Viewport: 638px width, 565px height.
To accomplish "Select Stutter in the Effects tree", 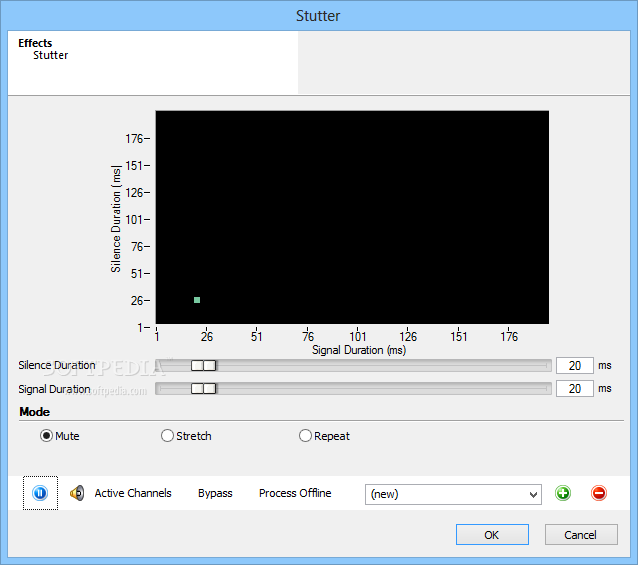I will point(50,55).
